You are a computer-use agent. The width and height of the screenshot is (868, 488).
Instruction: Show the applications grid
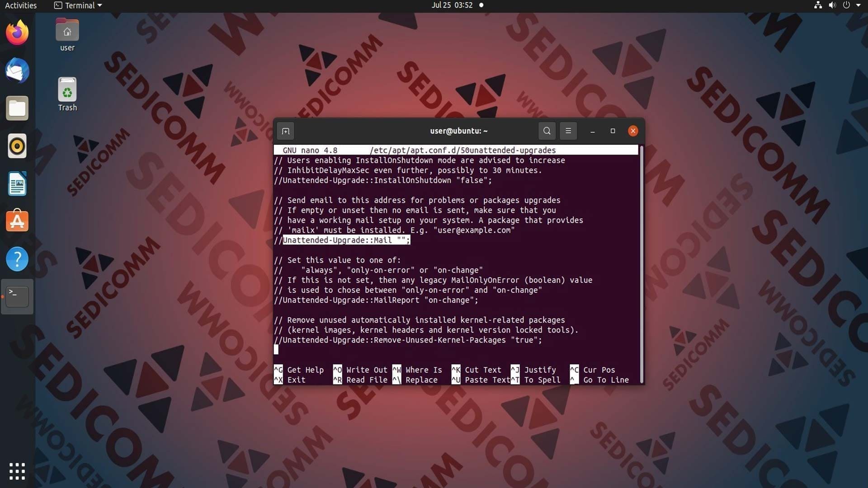click(17, 471)
